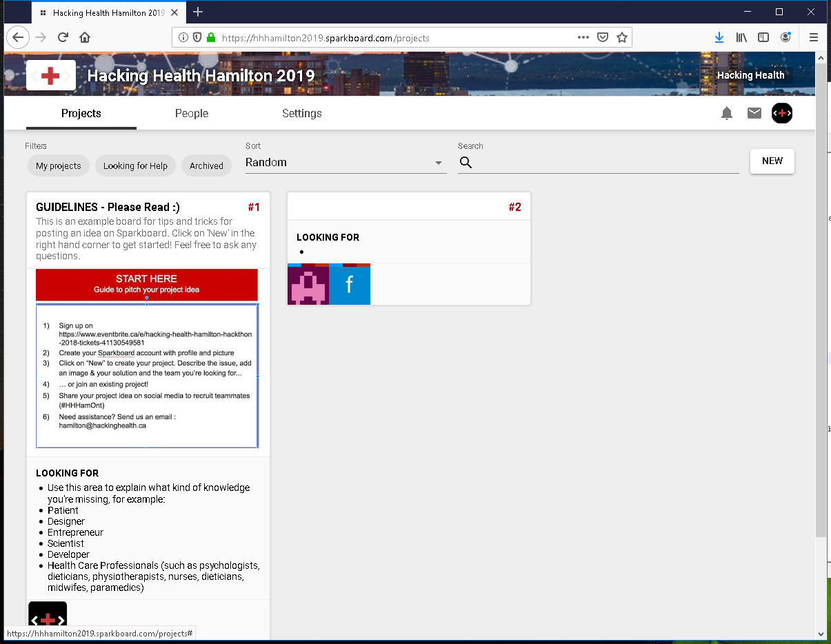Switch to the People tab
Screen dimensions: 831x644
192,113
